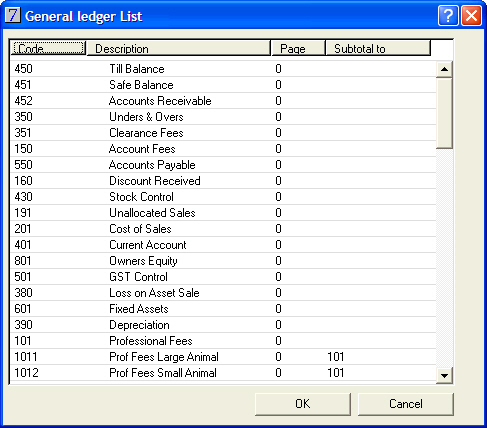Screen dimensions: 487x428
Task: Click the Subtotal to column header
Action: 378,48
